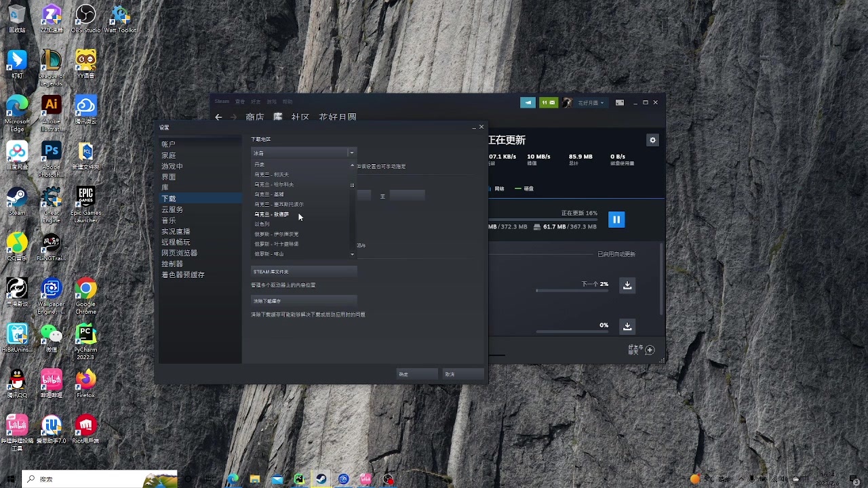Screen dimensions: 868x488
Task: Pause the current Steam update download
Action: pos(616,220)
